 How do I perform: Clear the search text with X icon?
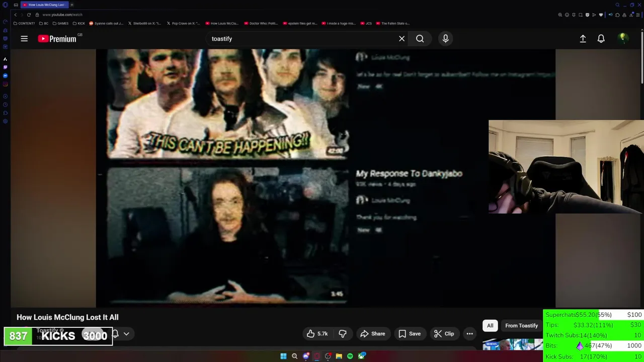(401, 39)
